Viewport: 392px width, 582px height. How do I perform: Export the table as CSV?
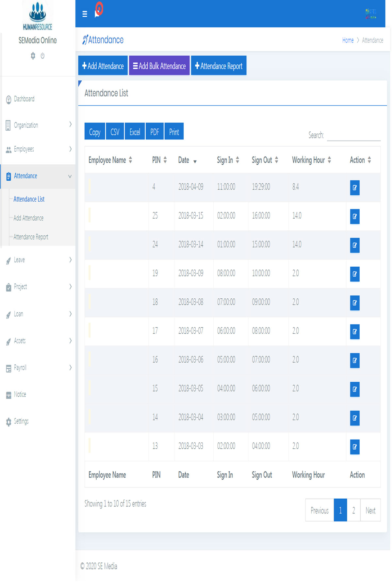pos(115,131)
